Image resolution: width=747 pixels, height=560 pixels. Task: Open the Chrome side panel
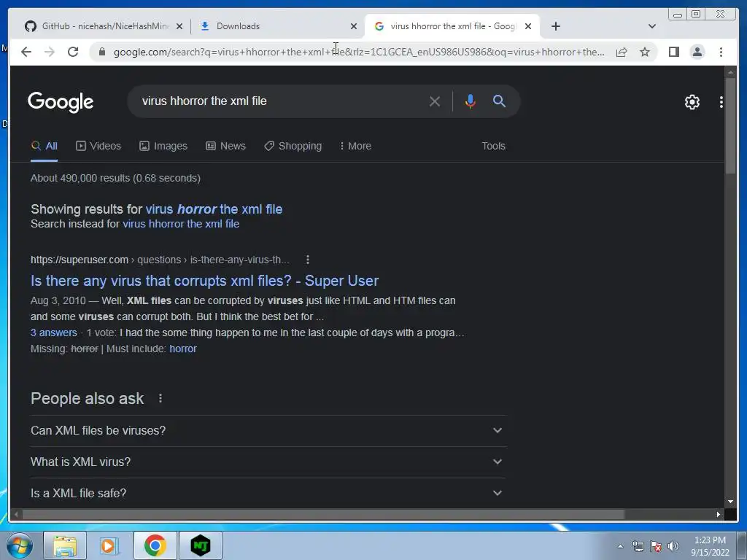point(673,52)
